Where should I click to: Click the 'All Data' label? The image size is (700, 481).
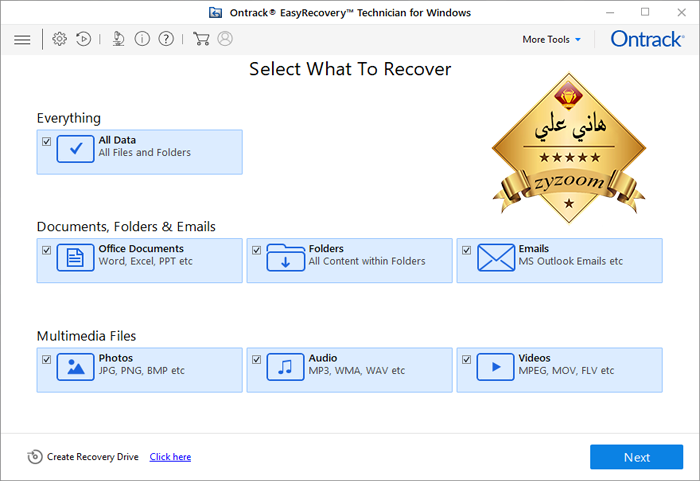(117, 140)
